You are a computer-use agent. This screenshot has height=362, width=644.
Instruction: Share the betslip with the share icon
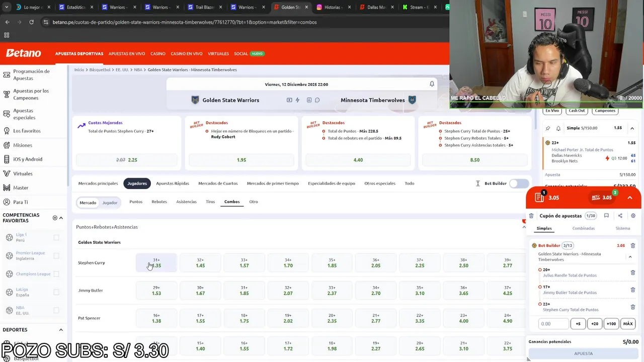(620, 216)
